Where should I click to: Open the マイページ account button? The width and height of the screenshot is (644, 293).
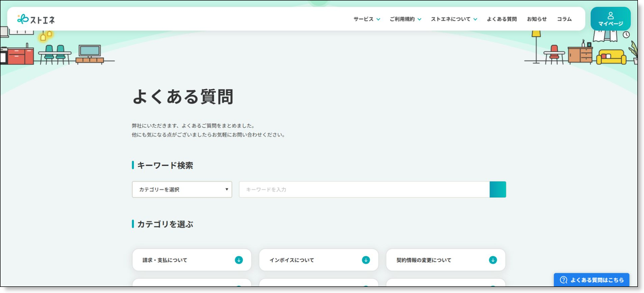pos(611,19)
